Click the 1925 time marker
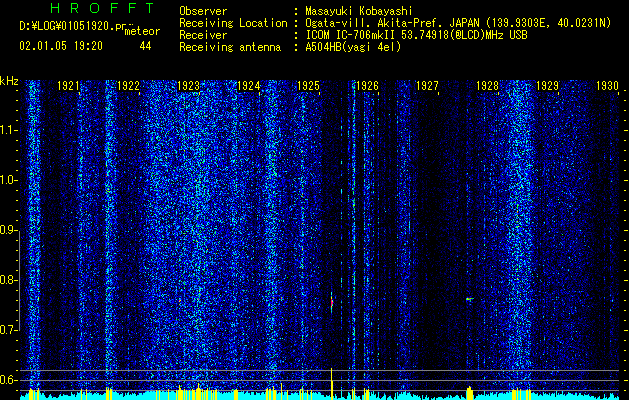The width and height of the screenshot is (629, 400). (x=308, y=85)
